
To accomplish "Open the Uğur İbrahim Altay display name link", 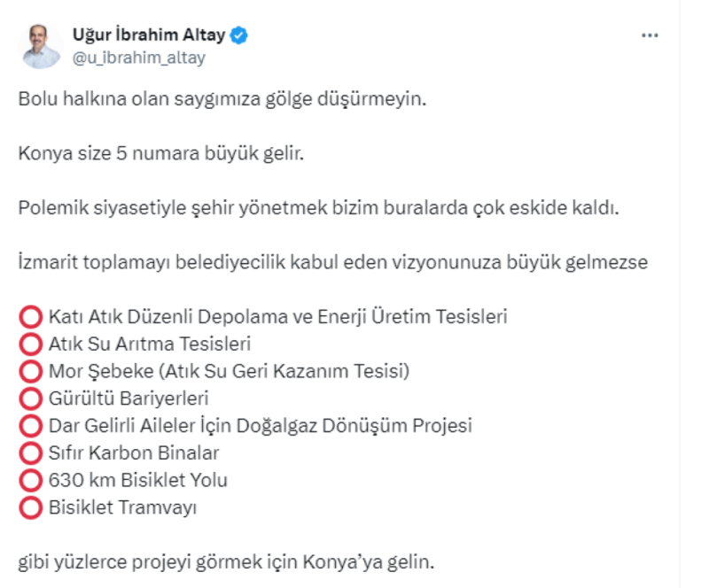I will 149,36.
